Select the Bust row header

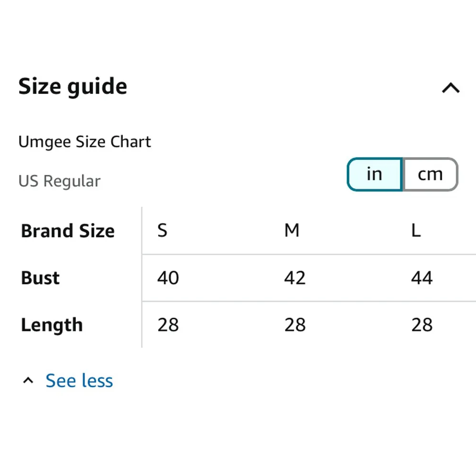click(40, 278)
